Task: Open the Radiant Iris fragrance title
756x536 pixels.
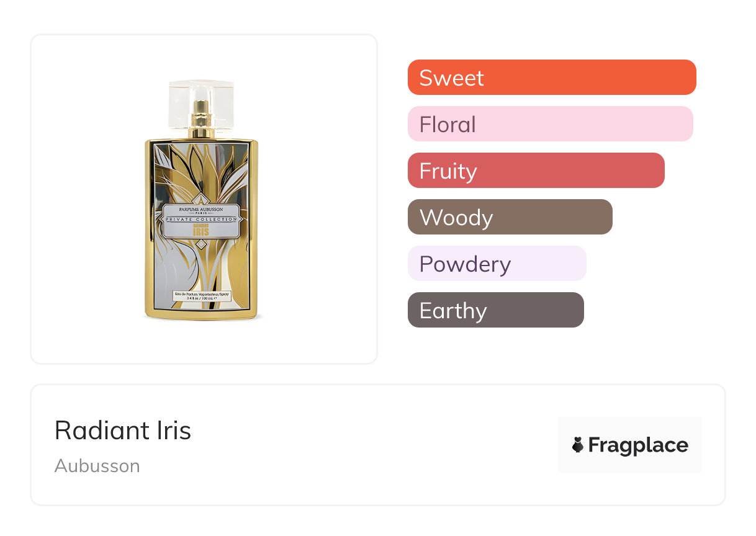Action: 123,431
